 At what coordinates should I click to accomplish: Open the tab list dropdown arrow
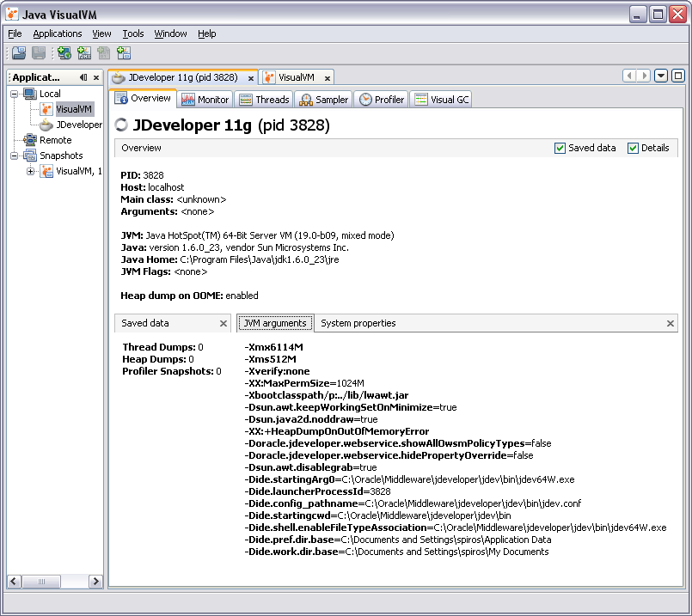(x=658, y=76)
